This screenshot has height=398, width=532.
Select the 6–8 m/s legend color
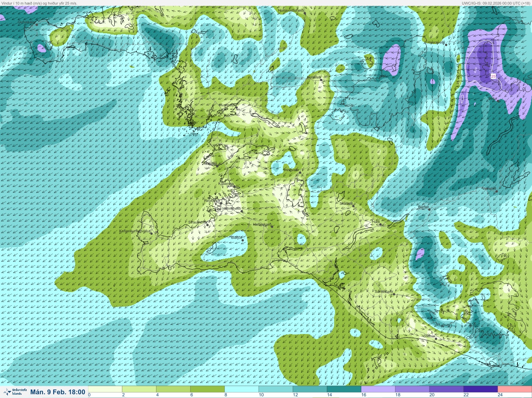tap(207, 389)
